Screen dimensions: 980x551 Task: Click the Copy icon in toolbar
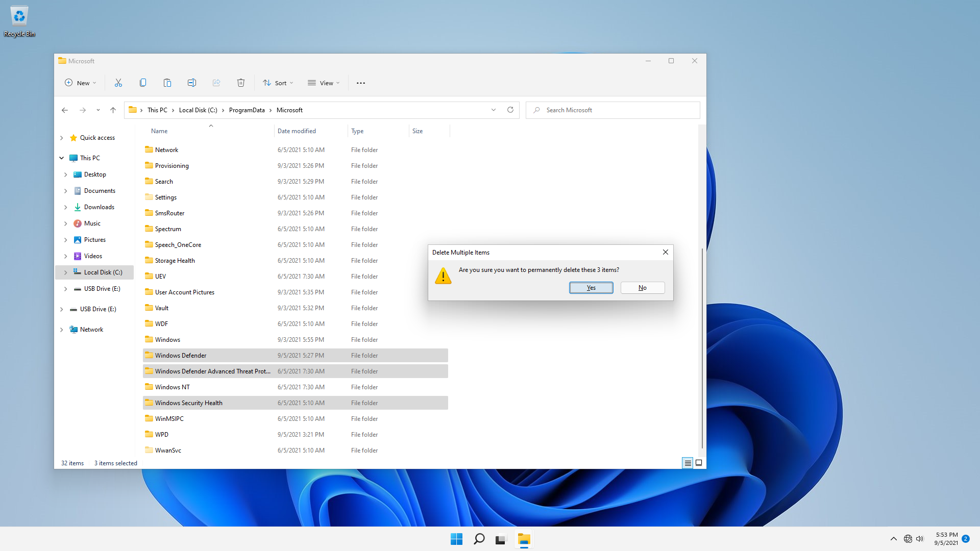click(143, 83)
